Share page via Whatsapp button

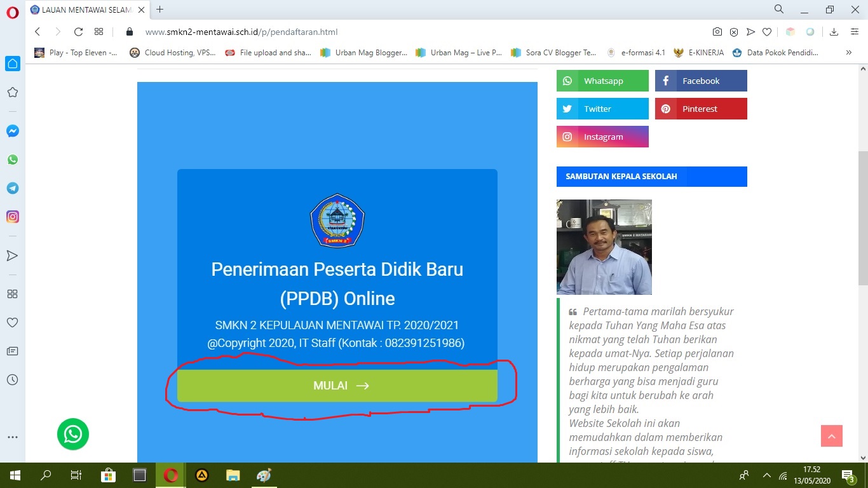pos(602,81)
